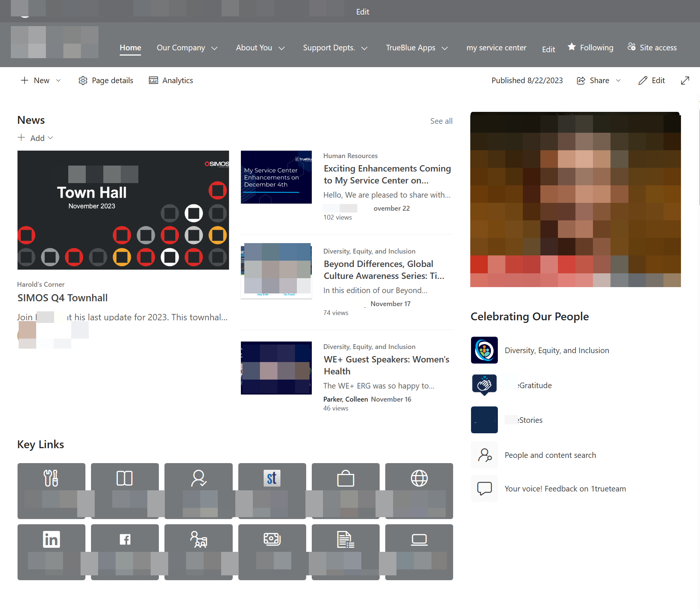Click the Analytics toolbar icon
The width and height of the screenshot is (700, 613).
(153, 80)
